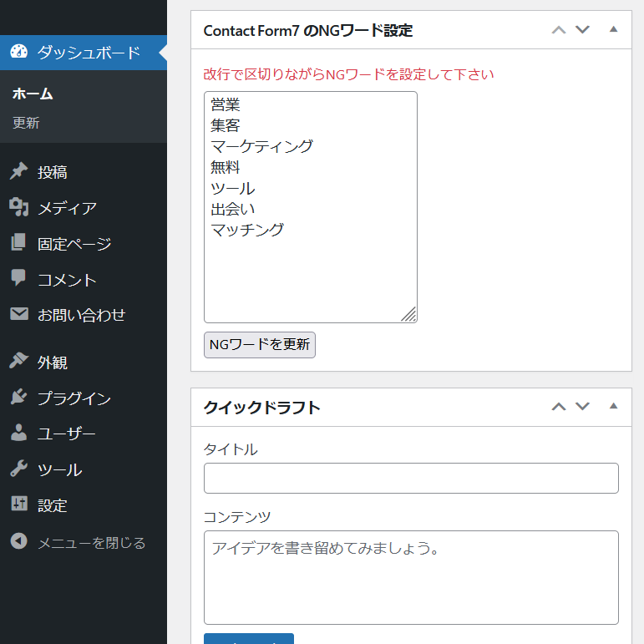Click the word 無料 in NG list

click(x=226, y=167)
